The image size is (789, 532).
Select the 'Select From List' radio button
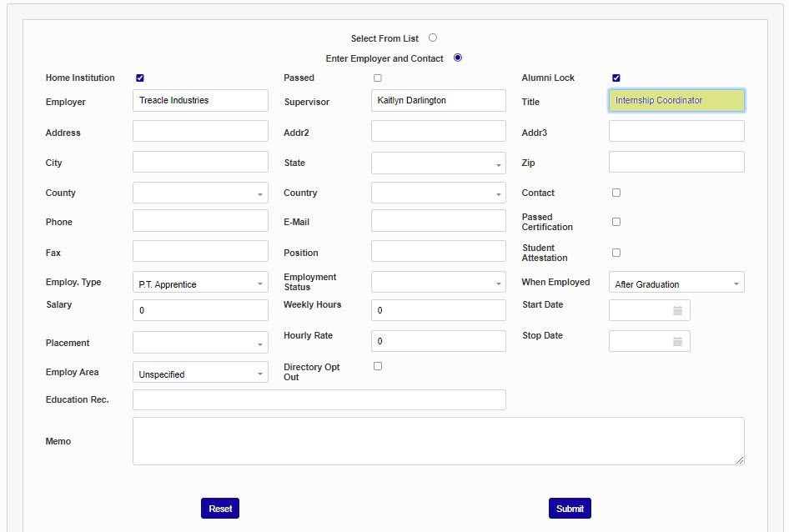[x=433, y=38]
